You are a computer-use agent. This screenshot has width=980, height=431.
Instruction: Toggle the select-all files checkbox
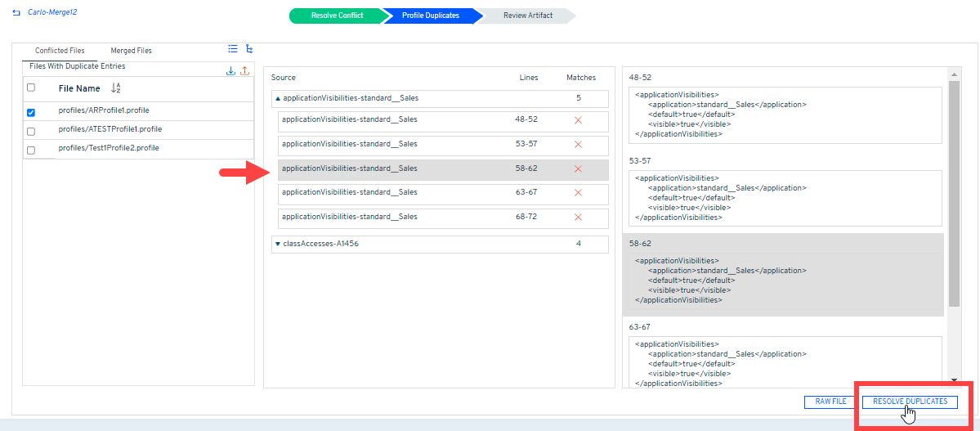tap(31, 88)
